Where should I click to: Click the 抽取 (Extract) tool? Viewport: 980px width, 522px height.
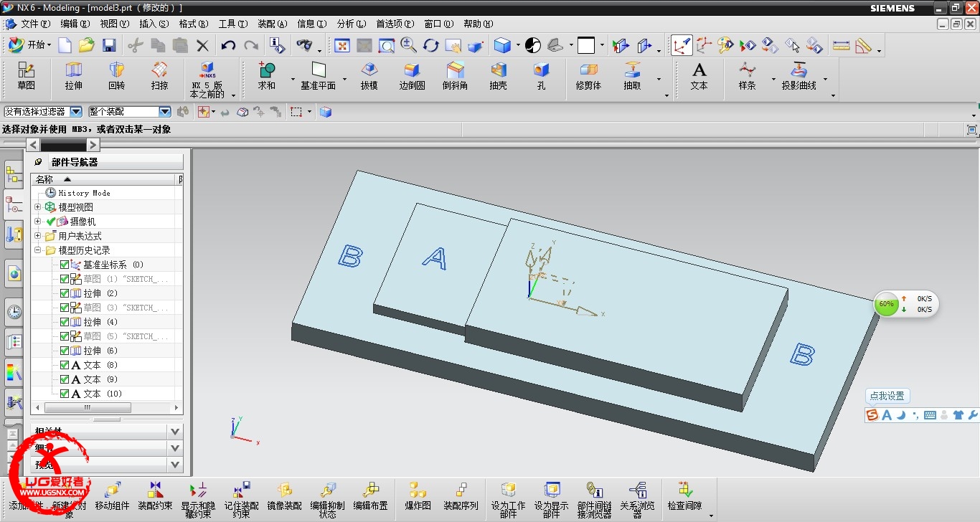pos(632,77)
